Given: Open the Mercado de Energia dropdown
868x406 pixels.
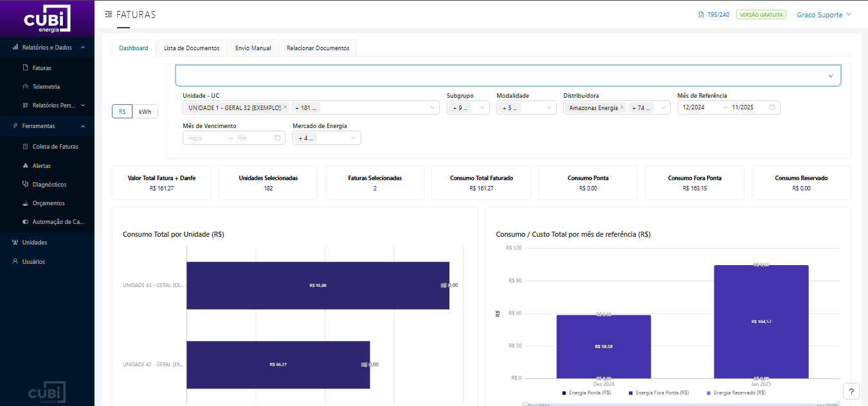Looking at the screenshot, I should pos(327,138).
